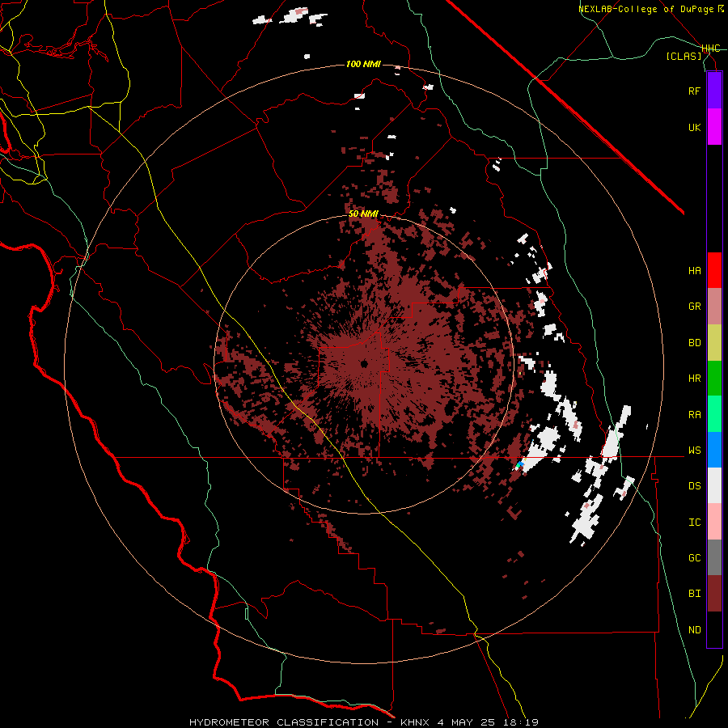Click the pink IC legend swatch
728x728 pixels.
tap(714, 522)
